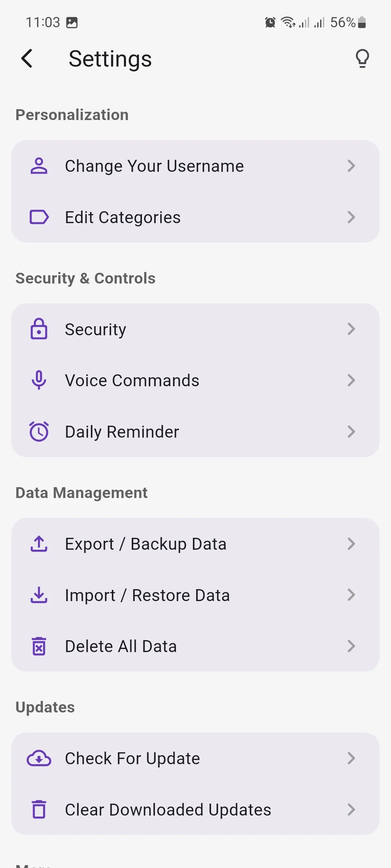Tap the back arrow icon
This screenshot has width=391, height=868.
27,59
